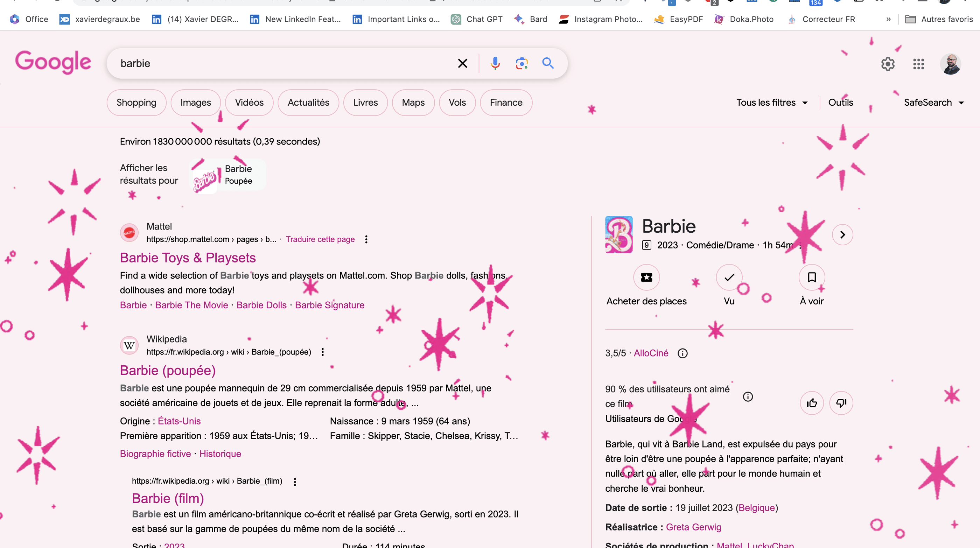Click the voice search microphone icon
Image resolution: width=980 pixels, height=548 pixels.
coord(495,63)
